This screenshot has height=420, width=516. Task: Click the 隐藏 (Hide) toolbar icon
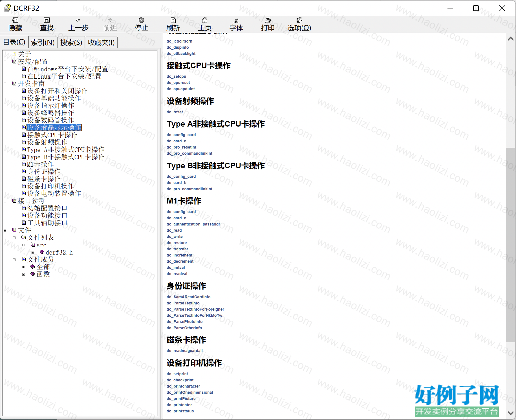(15, 20)
